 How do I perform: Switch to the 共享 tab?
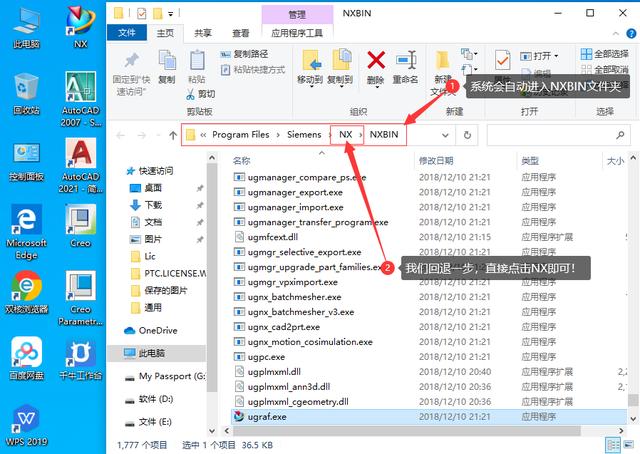203,33
